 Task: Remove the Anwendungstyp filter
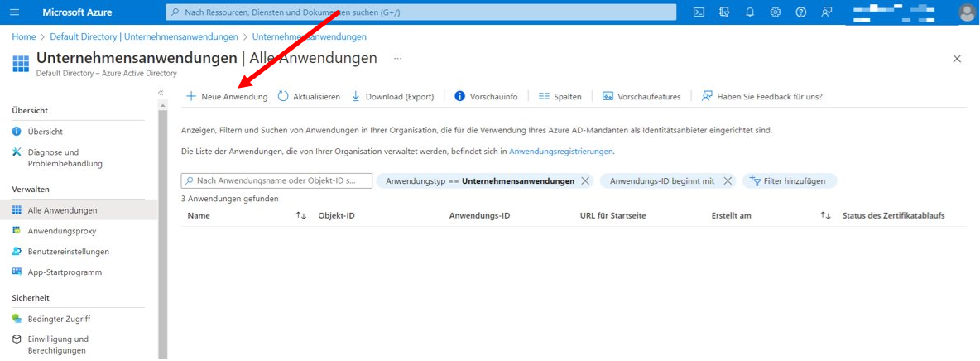pos(585,180)
